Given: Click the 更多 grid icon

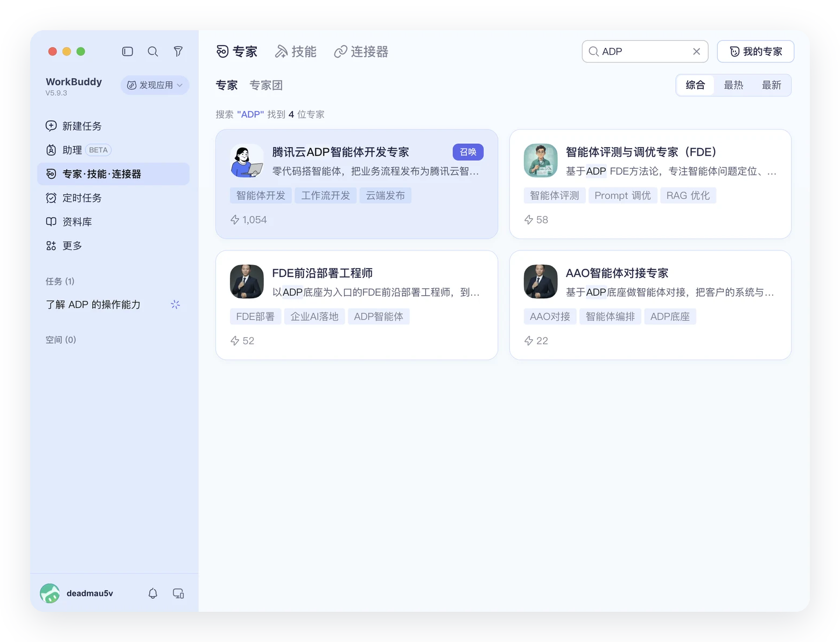Looking at the screenshot, I should click(x=51, y=246).
